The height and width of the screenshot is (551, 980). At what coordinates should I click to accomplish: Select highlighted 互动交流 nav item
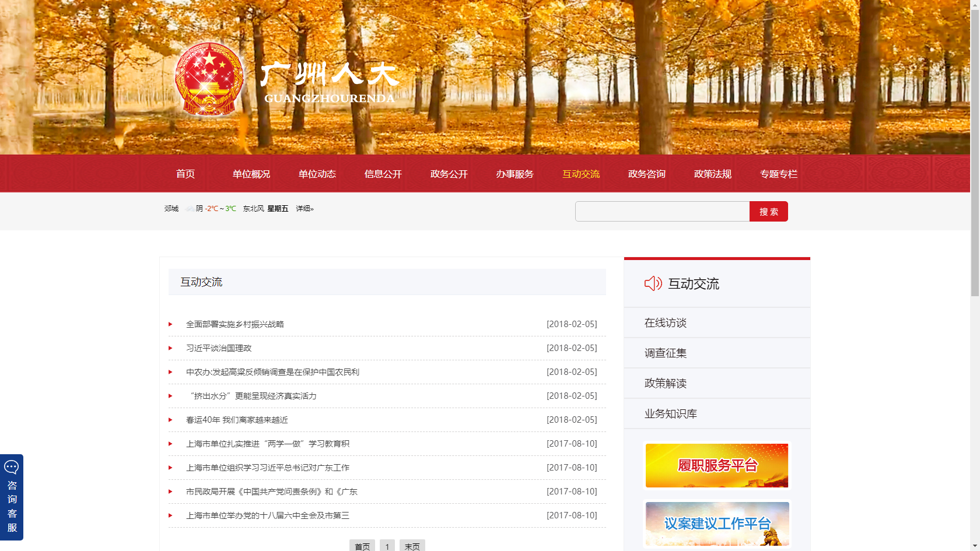581,174
